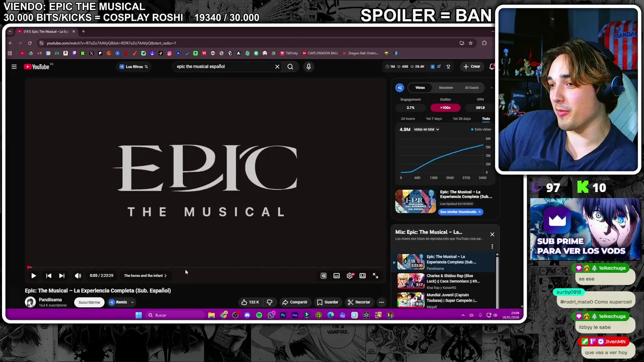The height and width of the screenshot is (362, 644).
Task: Click the vidIQ Remix button
Action: click(118, 302)
